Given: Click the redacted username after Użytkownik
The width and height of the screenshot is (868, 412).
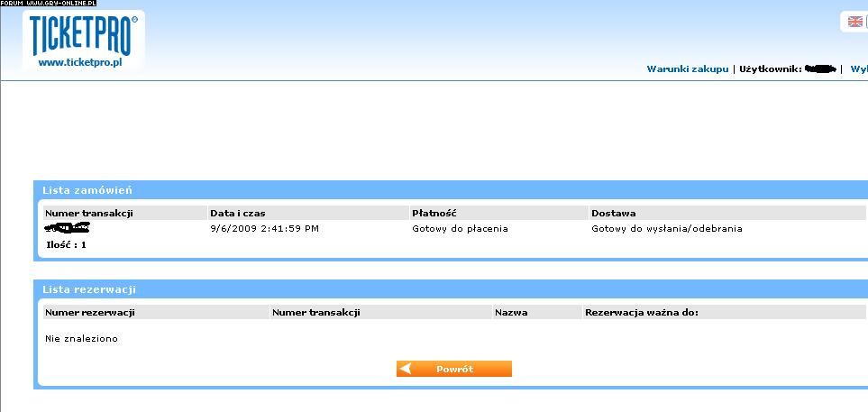Looking at the screenshot, I should 819,69.
